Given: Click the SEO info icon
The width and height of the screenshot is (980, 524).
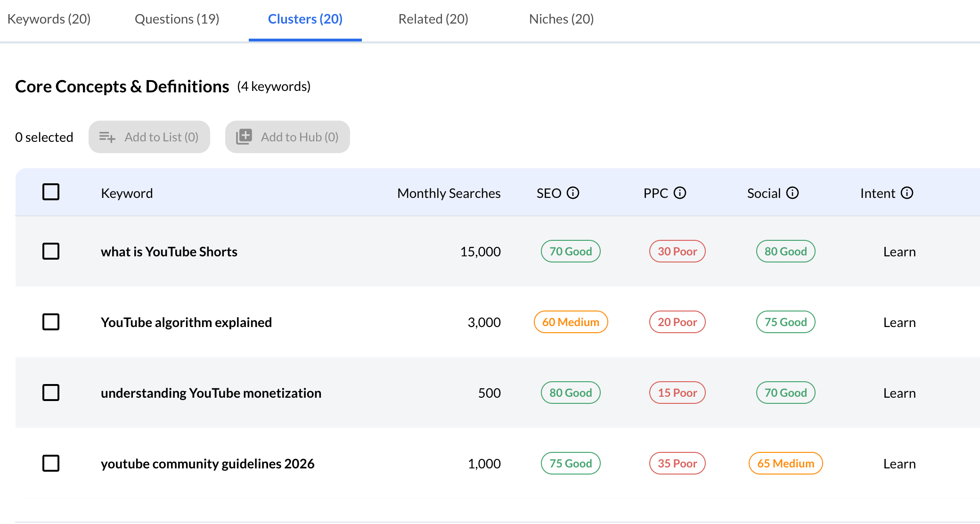Looking at the screenshot, I should click(572, 193).
